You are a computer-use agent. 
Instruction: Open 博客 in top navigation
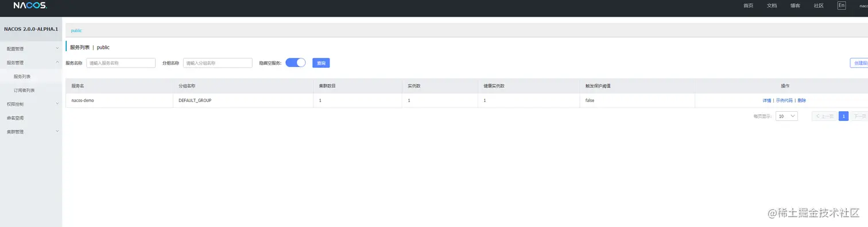pyautogui.click(x=795, y=5)
